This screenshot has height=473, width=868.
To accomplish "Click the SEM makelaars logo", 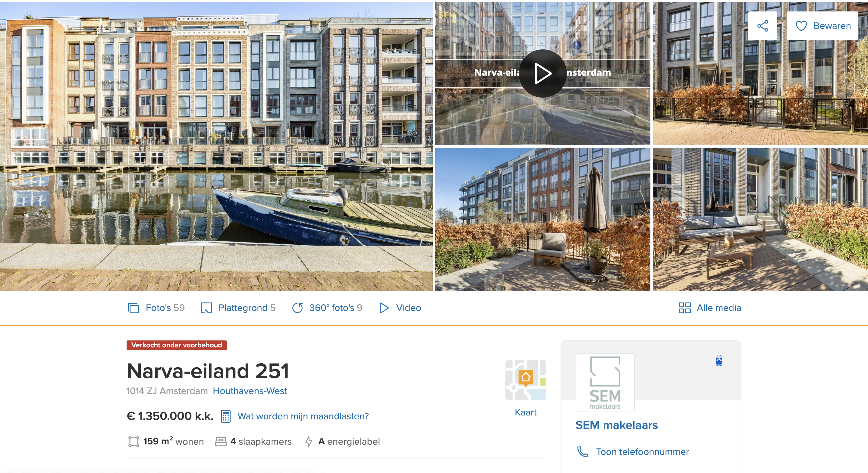I will [x=605, y=382].
